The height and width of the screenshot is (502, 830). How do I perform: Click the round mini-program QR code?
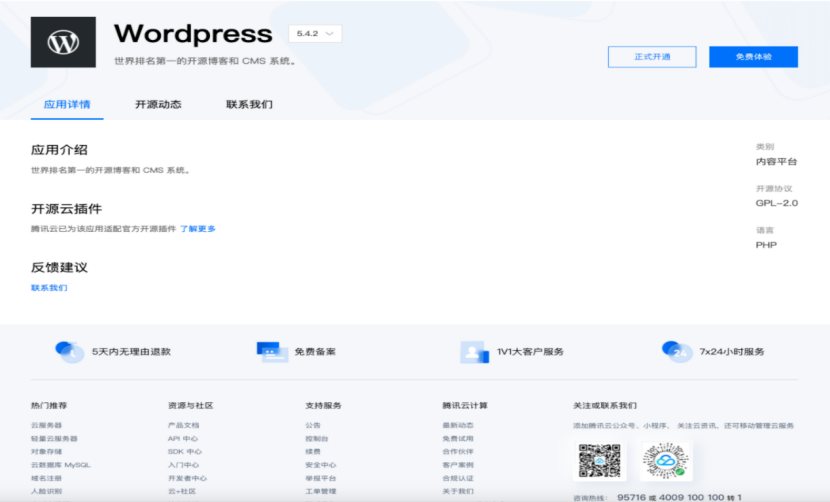coord(665,461)
